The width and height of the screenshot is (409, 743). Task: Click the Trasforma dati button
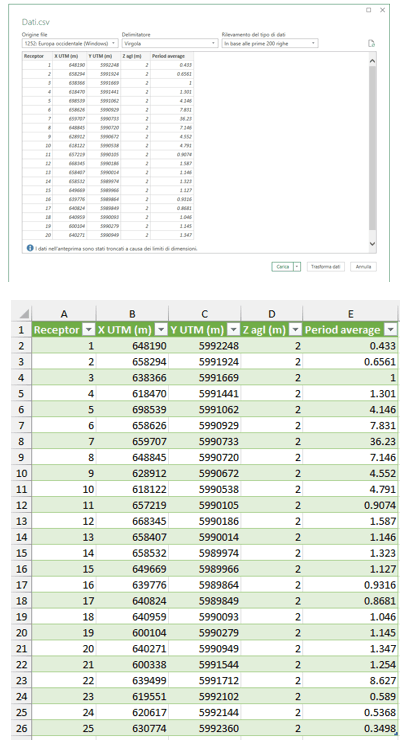pos(326,267)
